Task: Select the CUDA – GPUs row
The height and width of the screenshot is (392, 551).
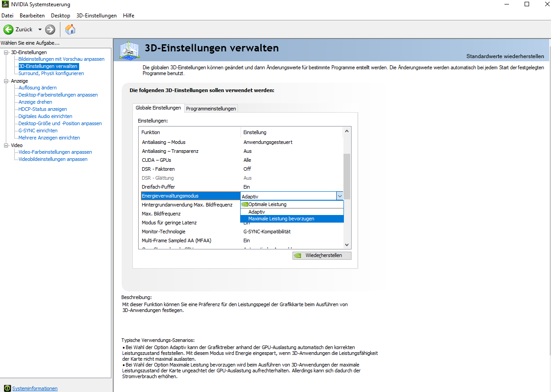Action: (x=241, y=160)
